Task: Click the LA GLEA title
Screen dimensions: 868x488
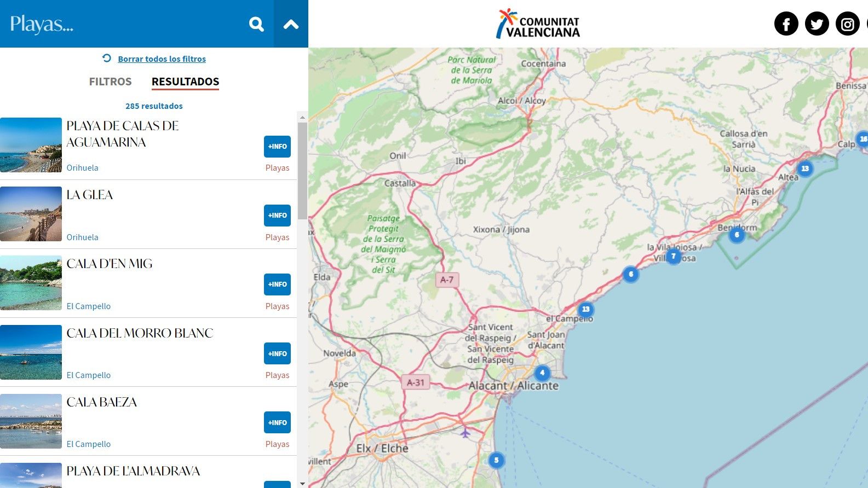Action: pyautogui.click(x=90, y=195)
